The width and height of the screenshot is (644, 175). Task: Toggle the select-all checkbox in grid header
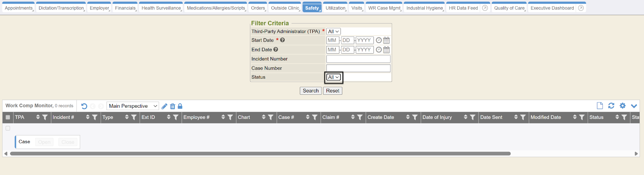click(x=8, y=117)
